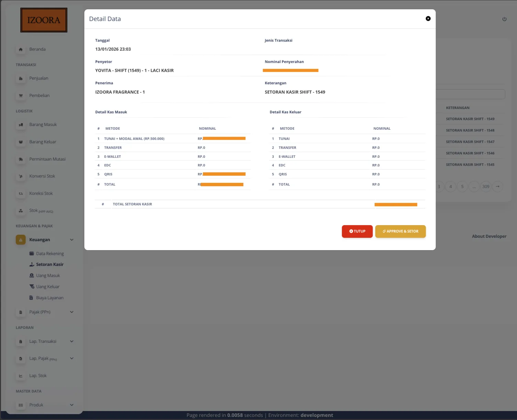Click the Konversi Stok icon

coord(21,176)
